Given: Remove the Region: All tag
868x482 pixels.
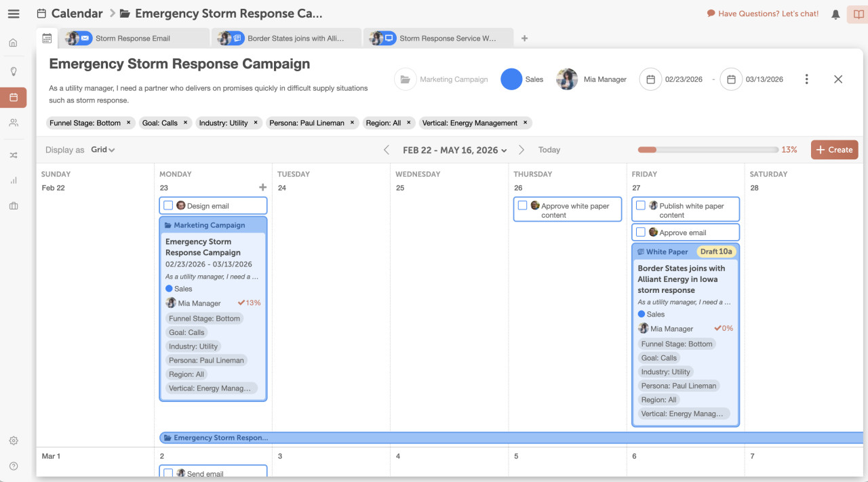Looking at the screenshot, I should click(x=408, y=123).
